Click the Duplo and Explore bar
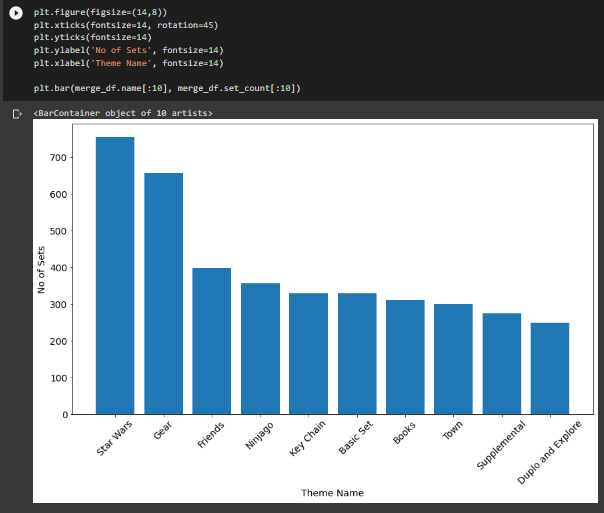Viewport: 604px width, 513px height. point(550,369)
